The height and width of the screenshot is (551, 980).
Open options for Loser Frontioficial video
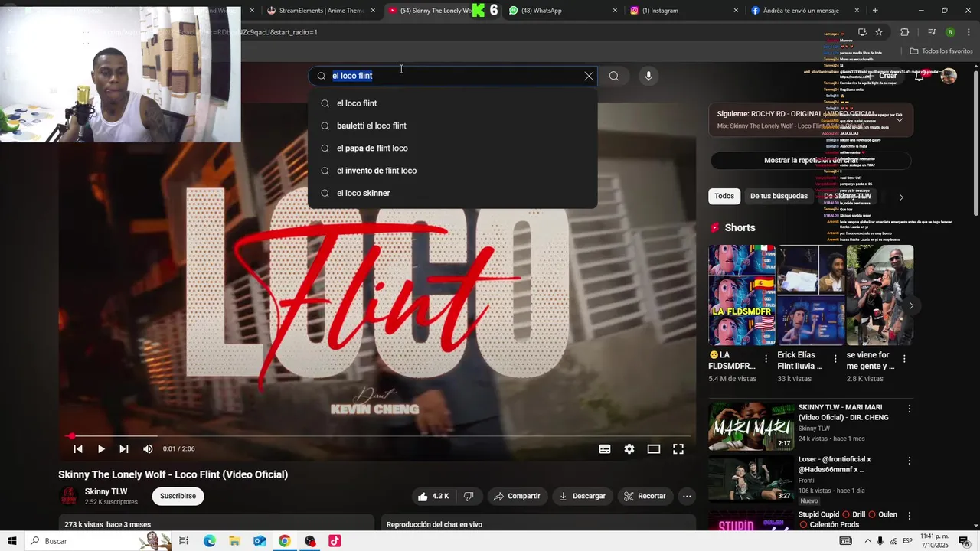(x=910, y=461)
